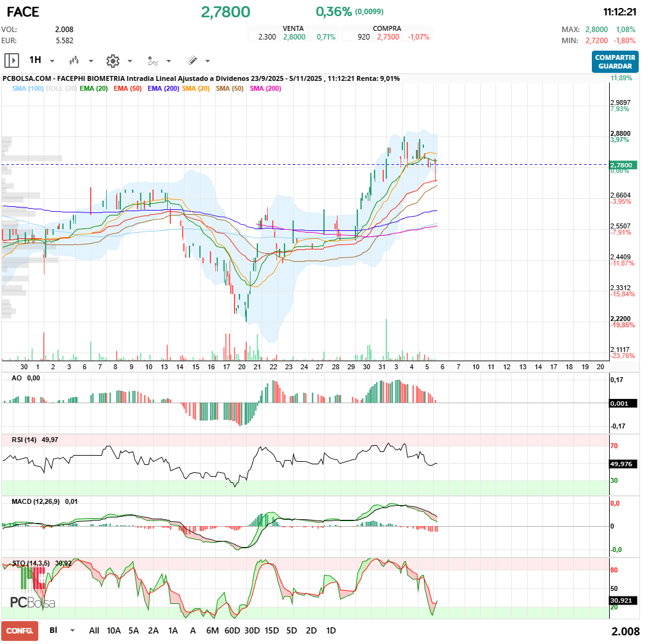
Task: Toggle the SMA (100) indicator visibility
Action: [28, 88]
